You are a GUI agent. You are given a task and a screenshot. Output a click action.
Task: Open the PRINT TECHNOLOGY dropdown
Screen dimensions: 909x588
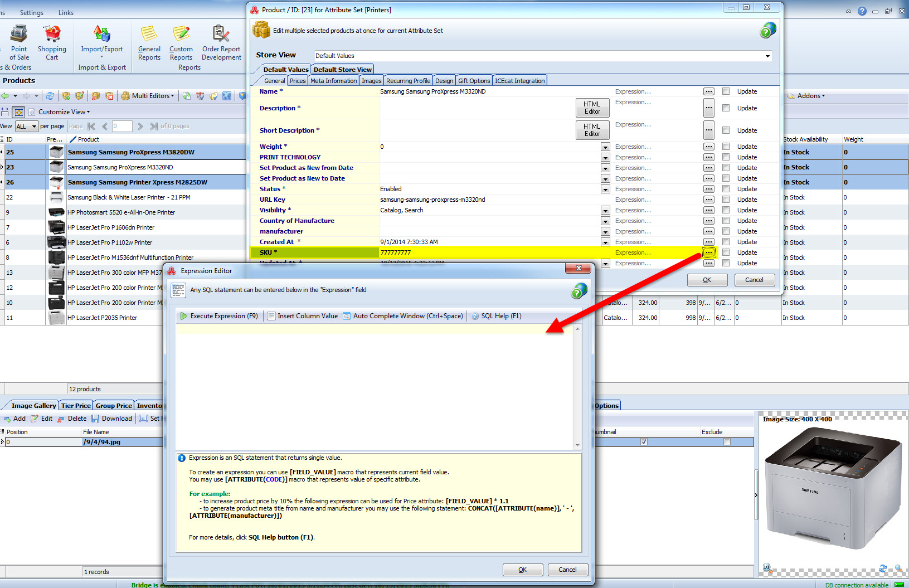(x=605, y=158)
